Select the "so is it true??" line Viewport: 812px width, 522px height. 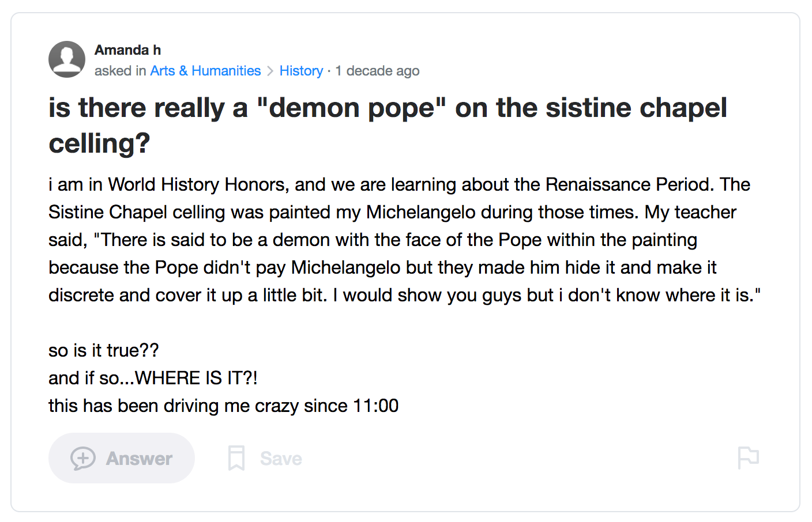point(103,350)
